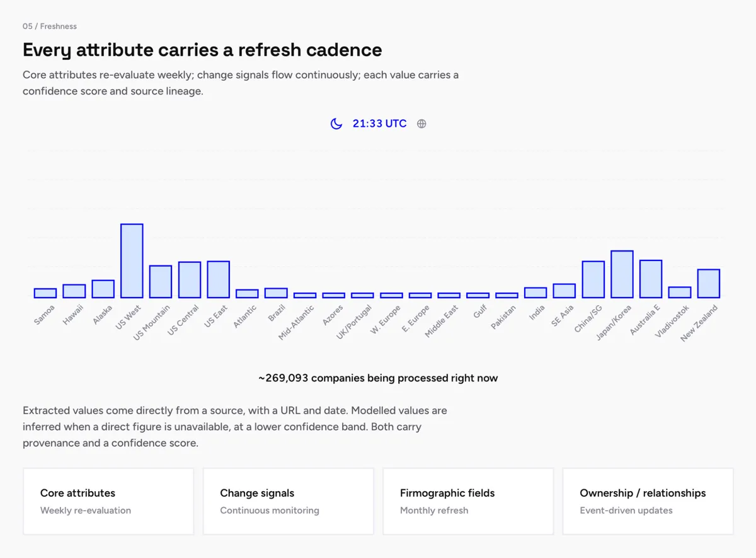Click the Event-driven updates subtitle
756x558 pixels.
tap(626, 510)
